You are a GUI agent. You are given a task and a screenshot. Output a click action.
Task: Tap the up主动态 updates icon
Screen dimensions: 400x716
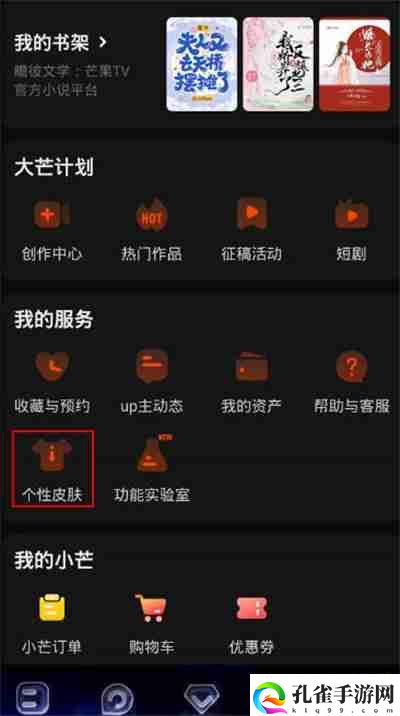[x=152, y=366]
